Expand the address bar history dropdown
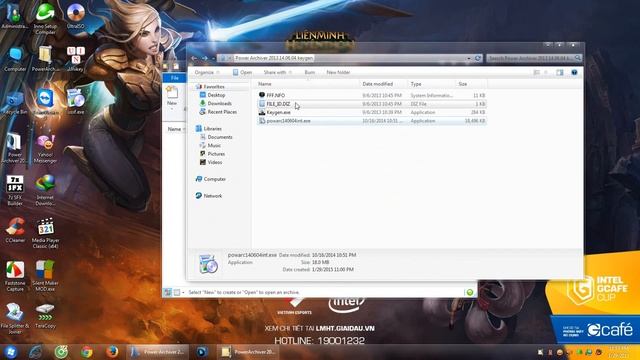Viewport: 640px width, 360px height. pyautogui.click(x=469, y=58)
